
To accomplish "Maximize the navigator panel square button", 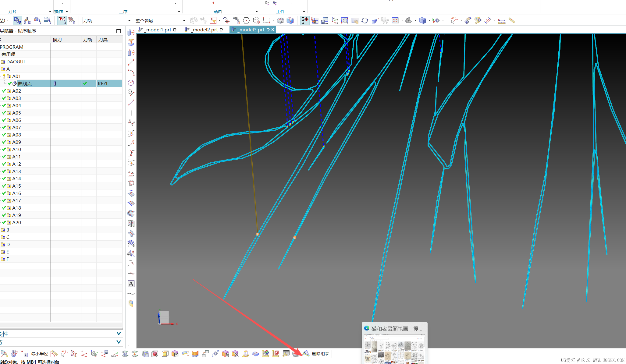I will click(x=119, y=31).
